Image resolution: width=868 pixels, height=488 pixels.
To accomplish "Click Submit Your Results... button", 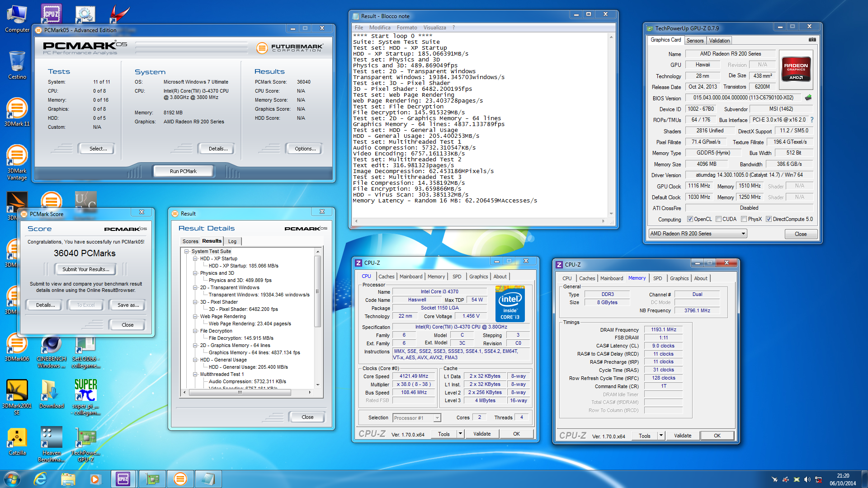I will 85,269.
